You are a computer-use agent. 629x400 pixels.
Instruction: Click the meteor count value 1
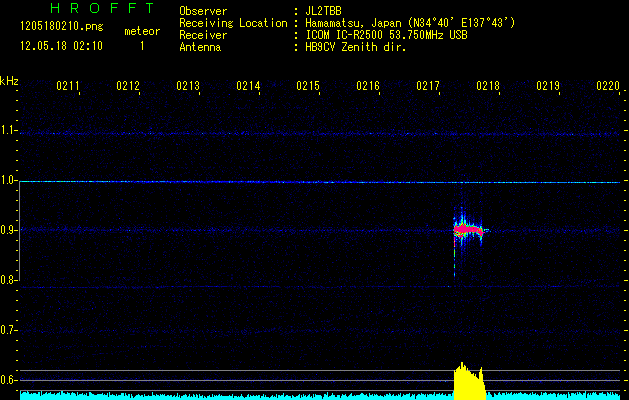[141, 46]
